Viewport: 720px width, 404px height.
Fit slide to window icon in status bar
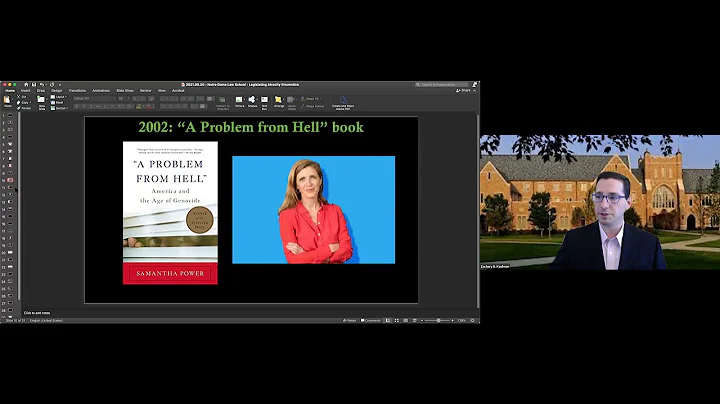click(x=472, y=320)
